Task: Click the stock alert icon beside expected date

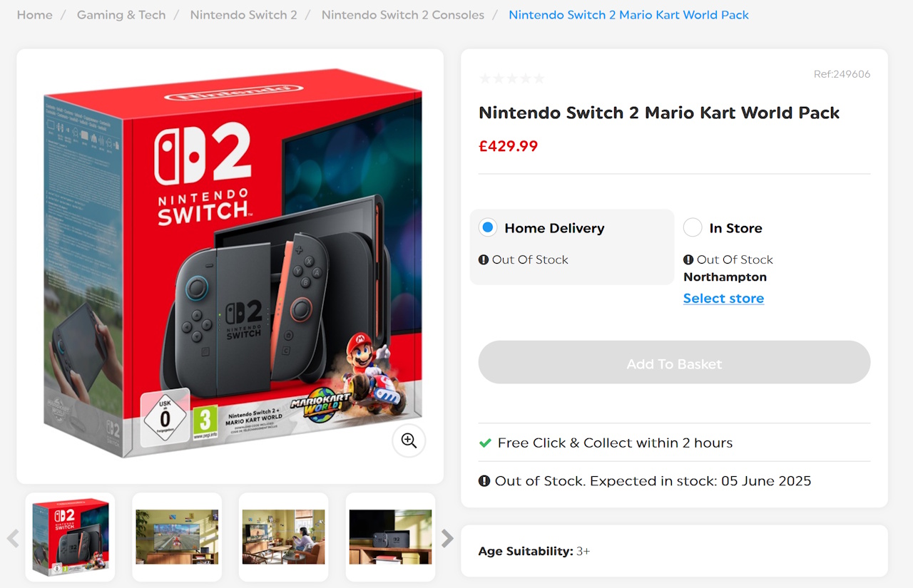Action: click(484, 480)
